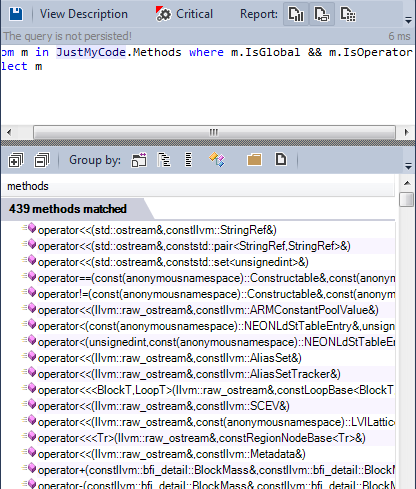This screenshot has height=489, width=416.
Task: Collapse all results with minus icon
Action: click(x=42, y=160)
